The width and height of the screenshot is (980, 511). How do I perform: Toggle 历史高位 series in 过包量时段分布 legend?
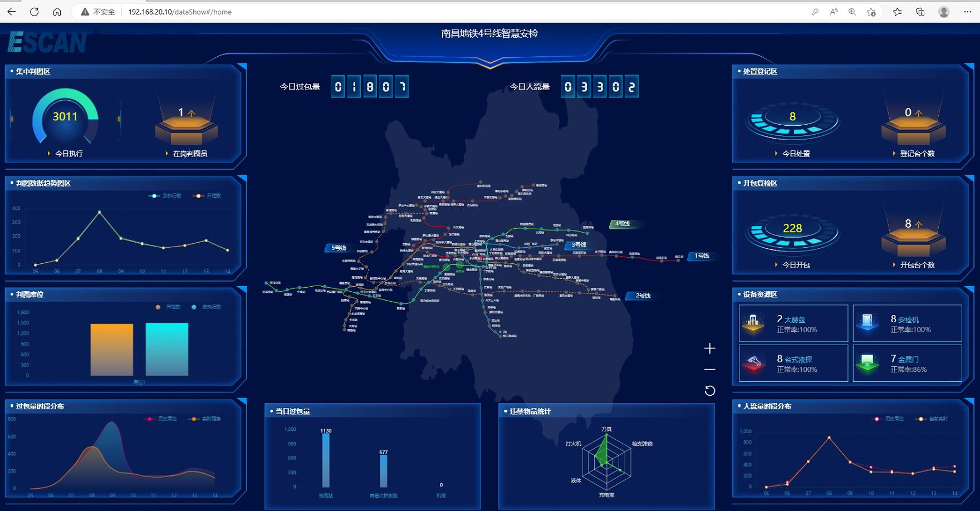161,419
